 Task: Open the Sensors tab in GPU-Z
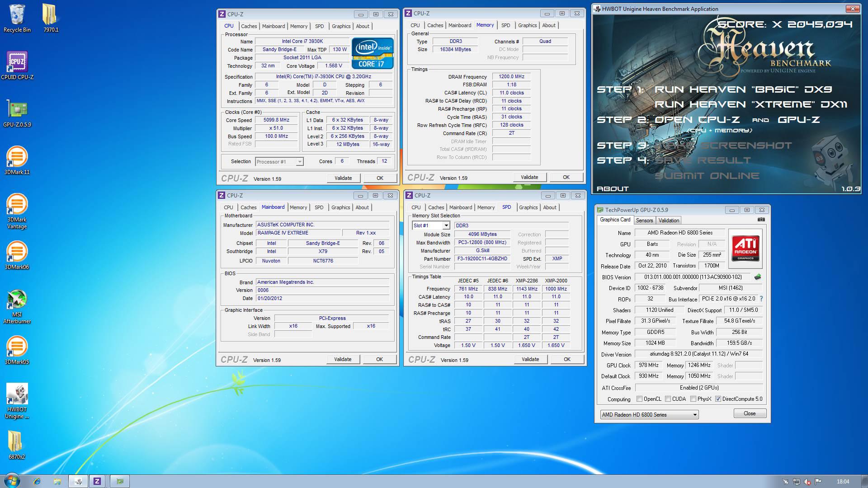pyautogui.click(x=644, y=221)
